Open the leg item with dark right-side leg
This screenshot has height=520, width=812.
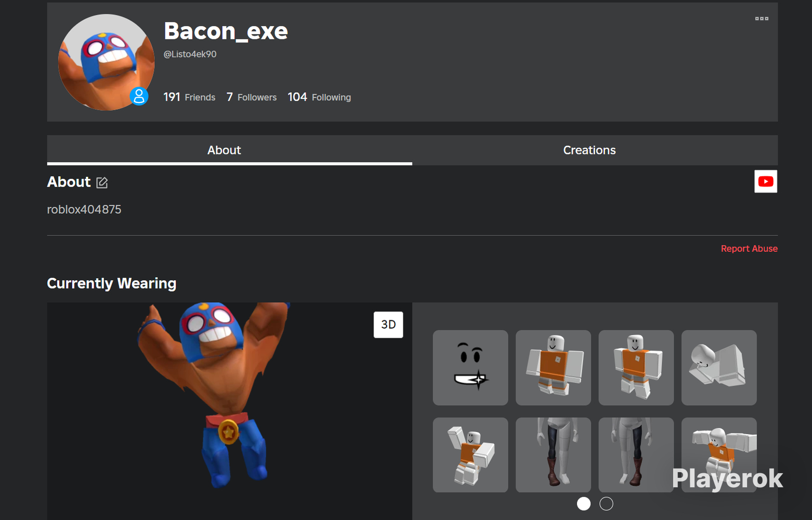tap(636, 455)
